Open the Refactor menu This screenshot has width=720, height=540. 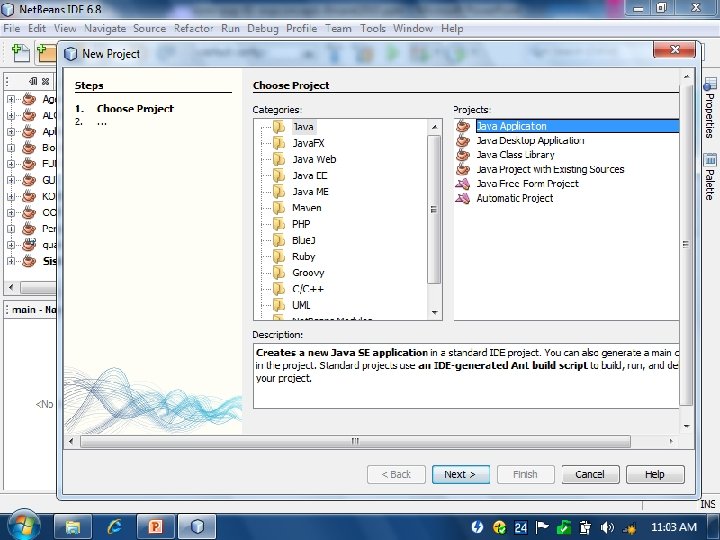click(193, 28)
